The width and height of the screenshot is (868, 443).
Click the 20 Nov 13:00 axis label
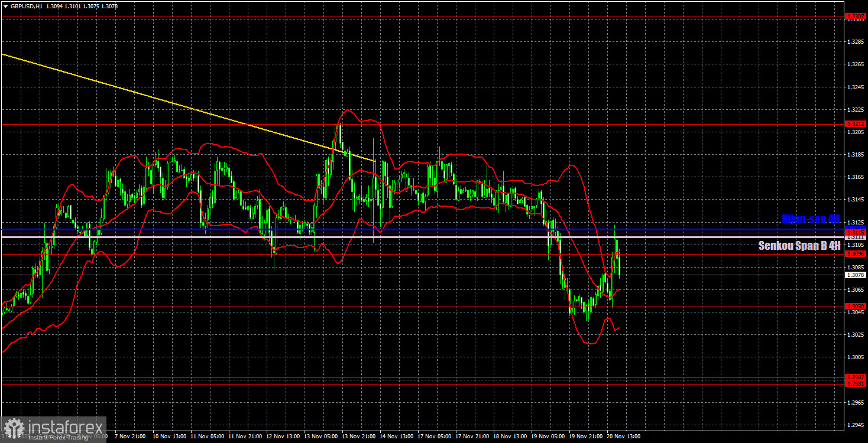pyautogui.click(x=623, y=437)
